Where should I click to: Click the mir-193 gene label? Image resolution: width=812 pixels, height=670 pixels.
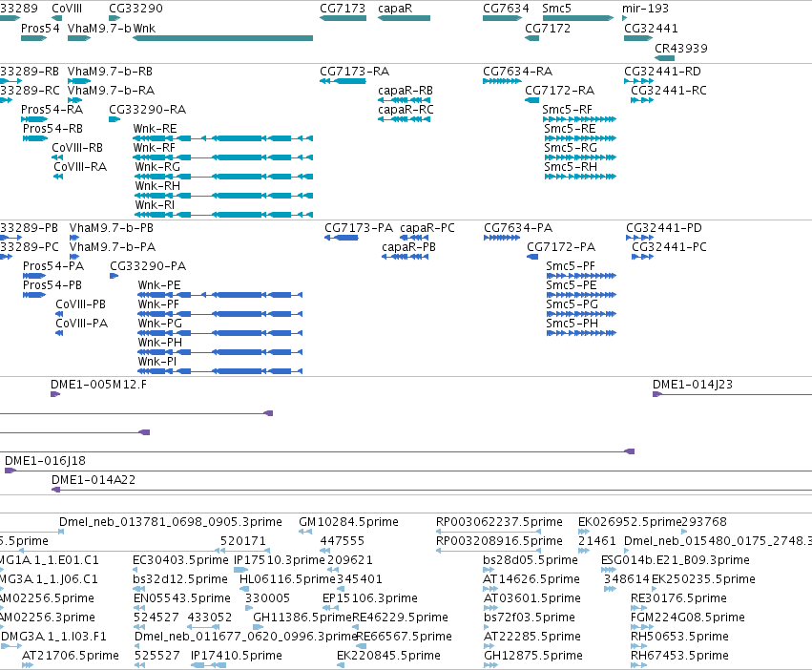pos(645,9)
